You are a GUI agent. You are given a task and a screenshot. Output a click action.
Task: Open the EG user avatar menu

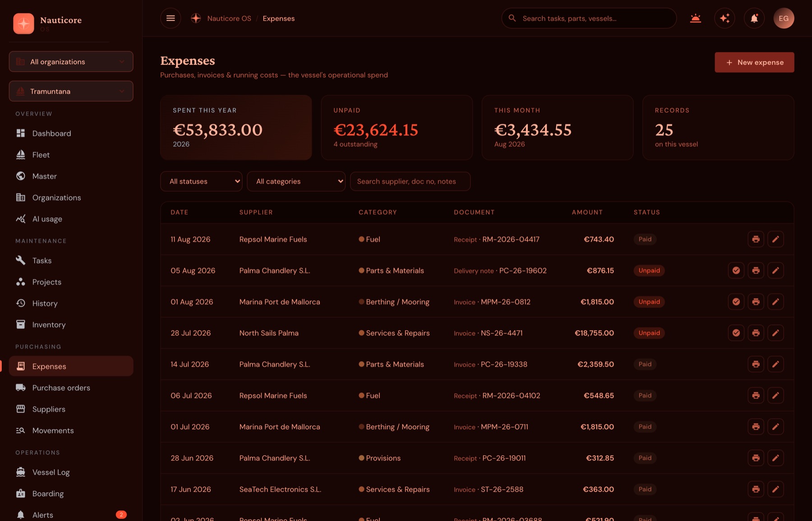784,18
